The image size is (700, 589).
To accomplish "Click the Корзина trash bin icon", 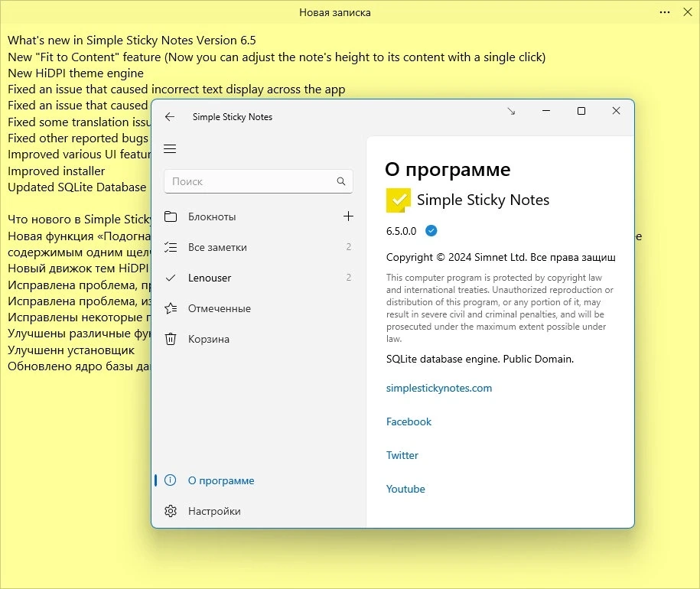I will 171,339.
